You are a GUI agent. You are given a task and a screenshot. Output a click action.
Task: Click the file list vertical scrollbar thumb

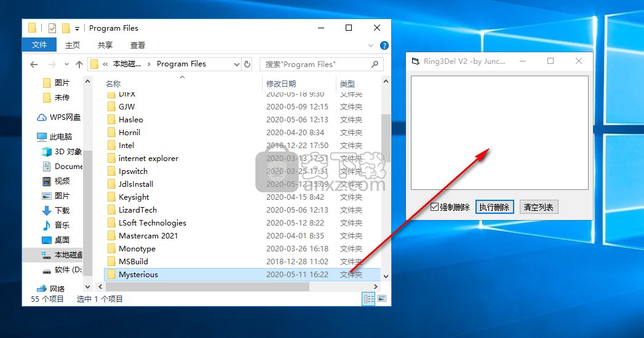coord(386,138)
